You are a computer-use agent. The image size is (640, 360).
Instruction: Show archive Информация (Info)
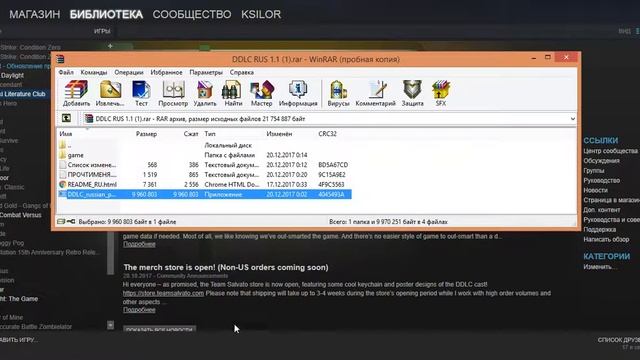point(298,93)
